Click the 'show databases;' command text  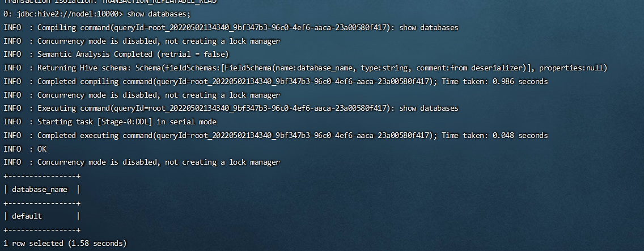159,14
